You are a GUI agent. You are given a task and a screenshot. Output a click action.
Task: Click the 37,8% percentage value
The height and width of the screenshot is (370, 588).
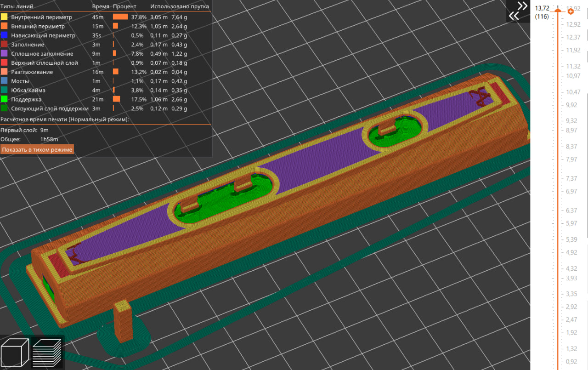(139, 17)
